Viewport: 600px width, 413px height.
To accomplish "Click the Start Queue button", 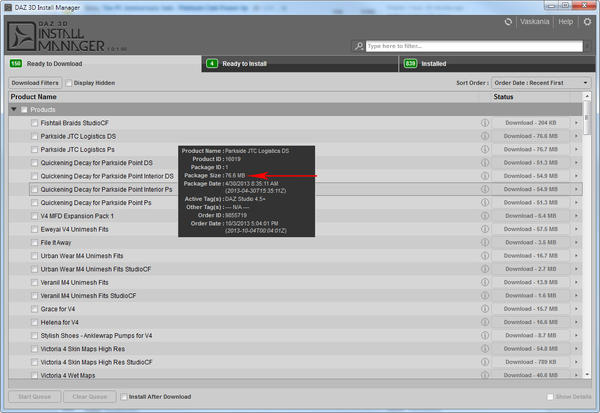I will tap(34, 397).
